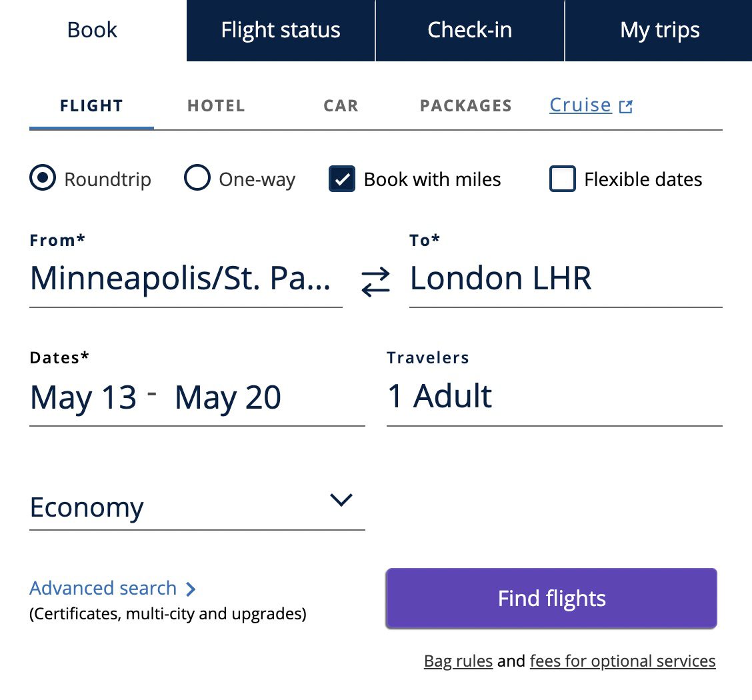The height and width of the screenshot is (700, 752).
Task: Select the Roundtrip radio button
Action: click(x=42, y=179)
